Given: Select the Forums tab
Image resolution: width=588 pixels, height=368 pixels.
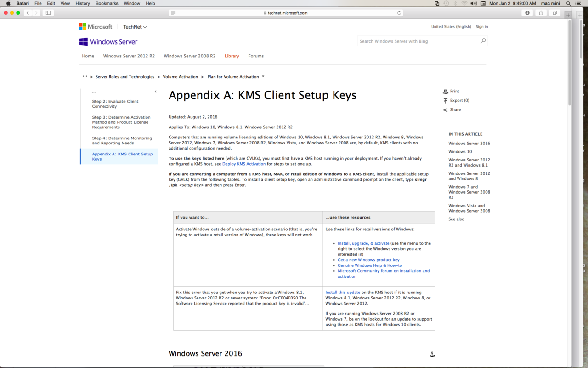Looking at the screenshot, I should 256,56.
